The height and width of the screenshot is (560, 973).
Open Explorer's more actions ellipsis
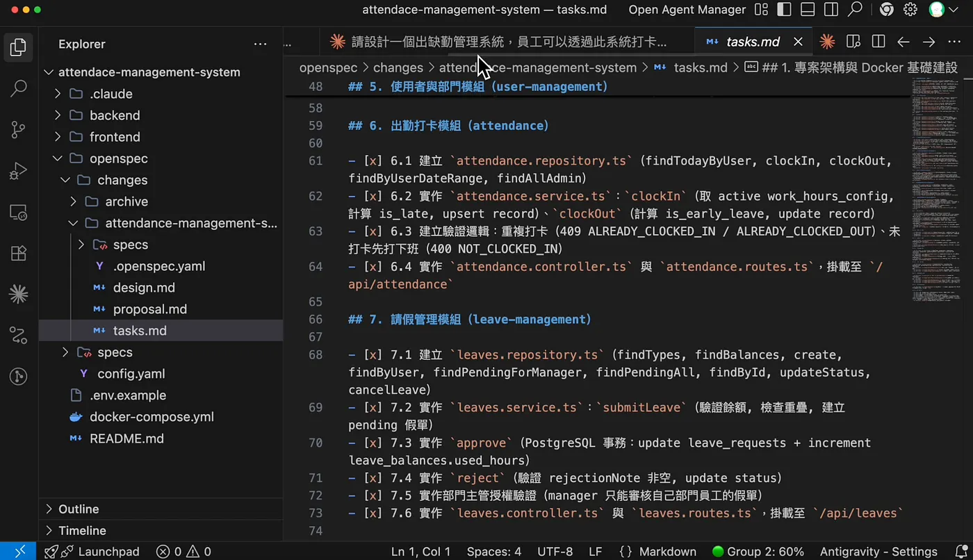(x=260, y=44)
